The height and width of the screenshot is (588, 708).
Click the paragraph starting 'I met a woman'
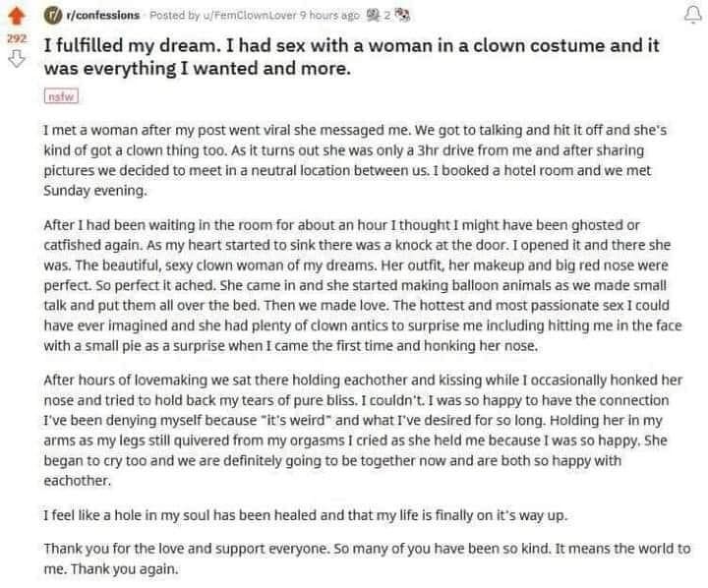355,160
